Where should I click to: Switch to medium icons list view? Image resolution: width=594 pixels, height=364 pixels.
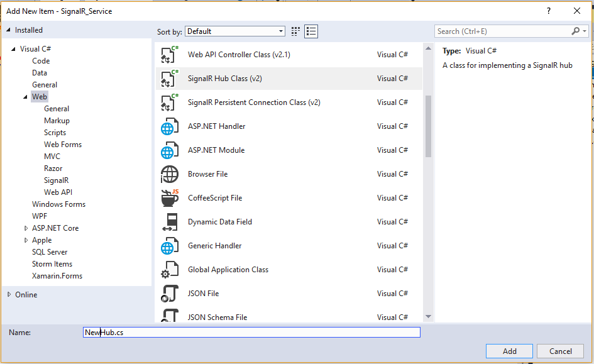(x=311, y=31)
